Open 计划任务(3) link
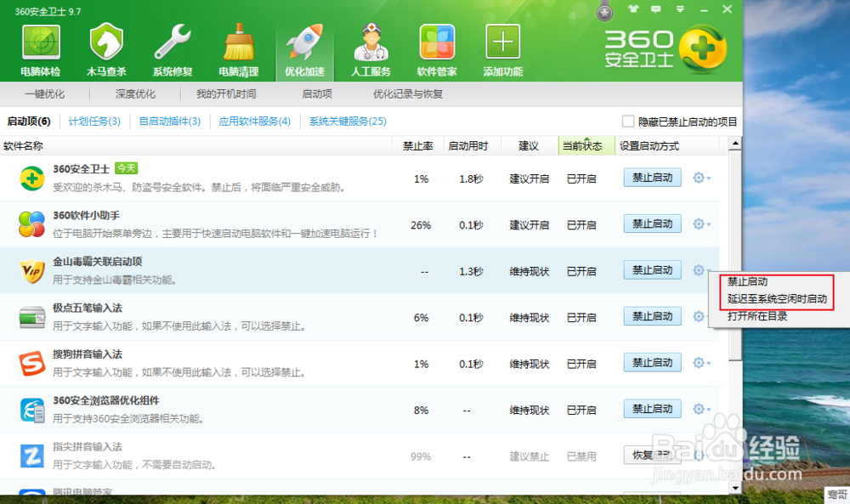850x504 pixels. pyautogui.click(x=94, y=122)
